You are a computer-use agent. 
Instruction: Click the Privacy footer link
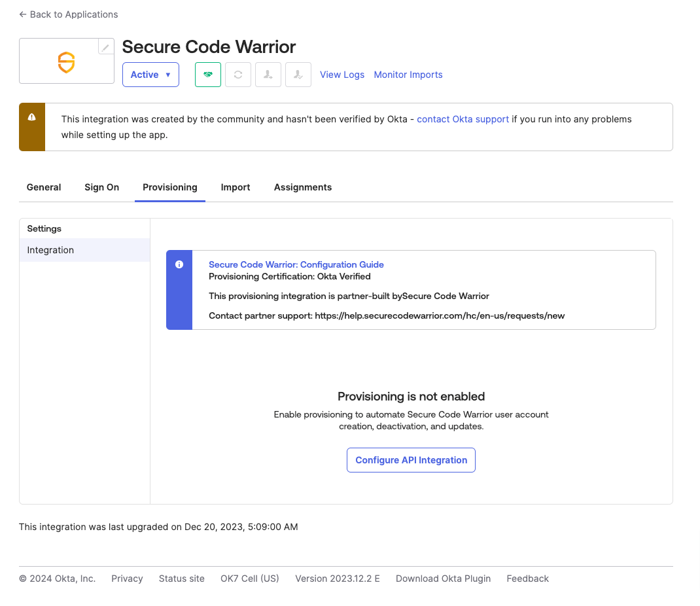(127, 579)
